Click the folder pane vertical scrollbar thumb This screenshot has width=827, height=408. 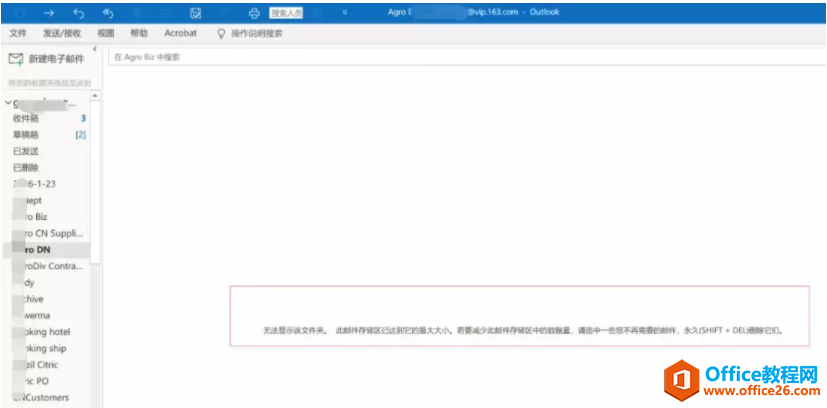tap(95, 182)
